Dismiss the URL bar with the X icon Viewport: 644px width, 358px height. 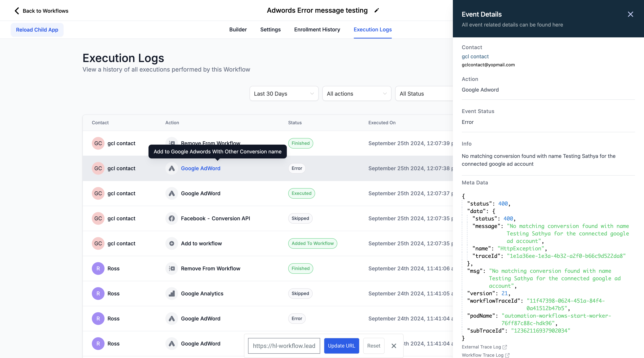pyautogui.click(x=394, y=346)
